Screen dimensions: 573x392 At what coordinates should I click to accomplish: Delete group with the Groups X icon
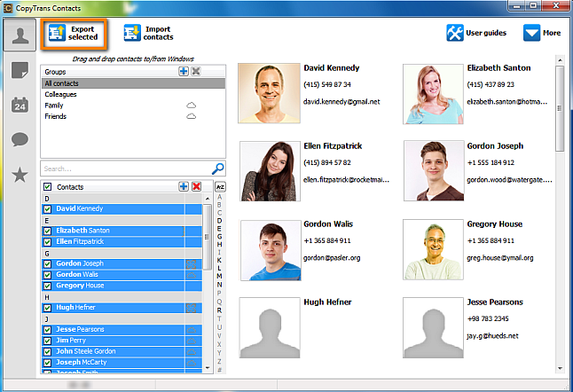[x=196, y=71]
